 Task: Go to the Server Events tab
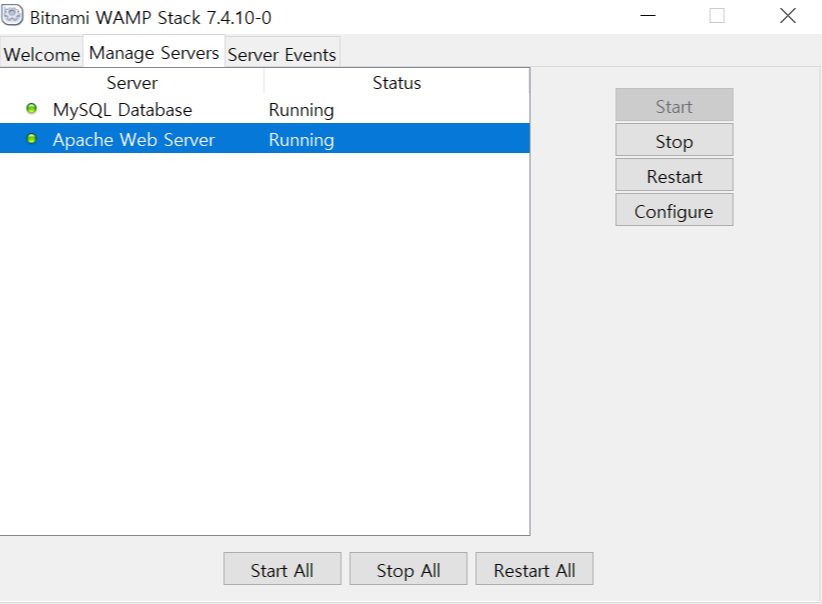(282, 54)
